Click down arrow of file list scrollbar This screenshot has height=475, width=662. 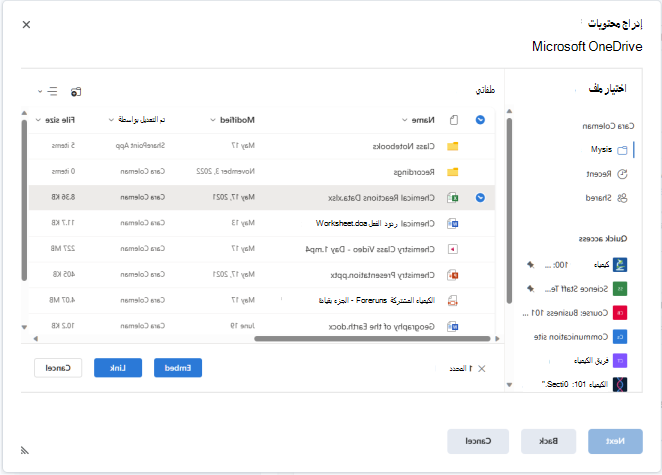click(24, 327)
